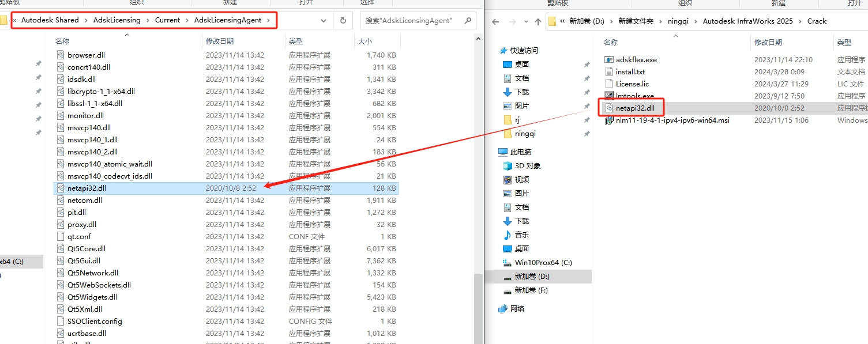Viewport: 868px width, 344px height.
Task: Click the install.txt file icon
Action: point(608,71)
